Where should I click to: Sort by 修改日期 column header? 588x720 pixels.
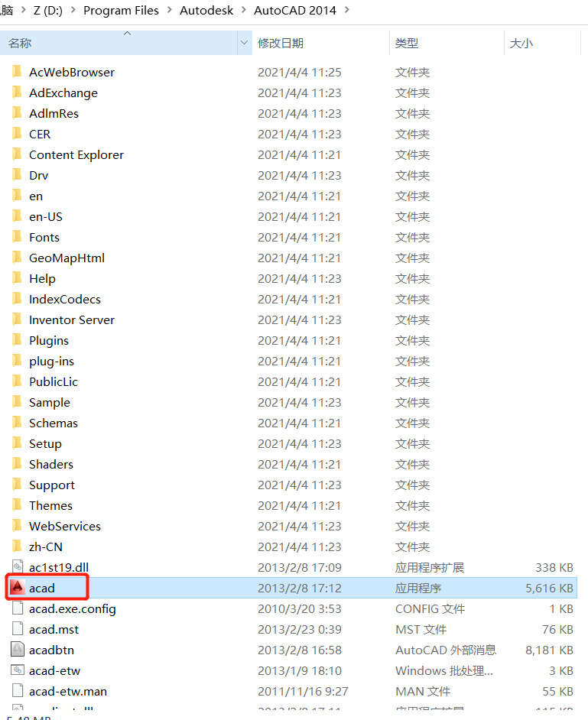[x=320, y=43]
